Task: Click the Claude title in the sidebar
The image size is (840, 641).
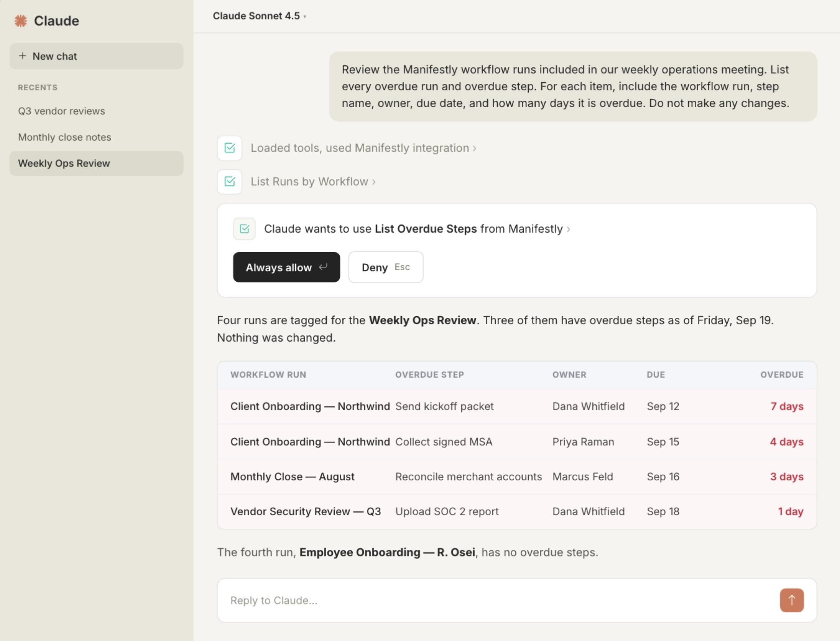Action: pyautogui.click(x=56, y=21)
